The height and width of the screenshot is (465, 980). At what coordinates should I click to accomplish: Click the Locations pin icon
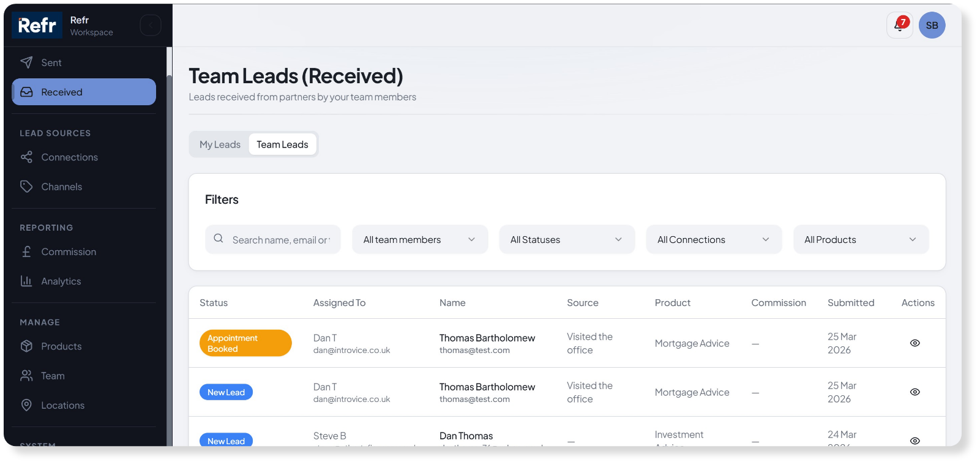tap(26, 405)
